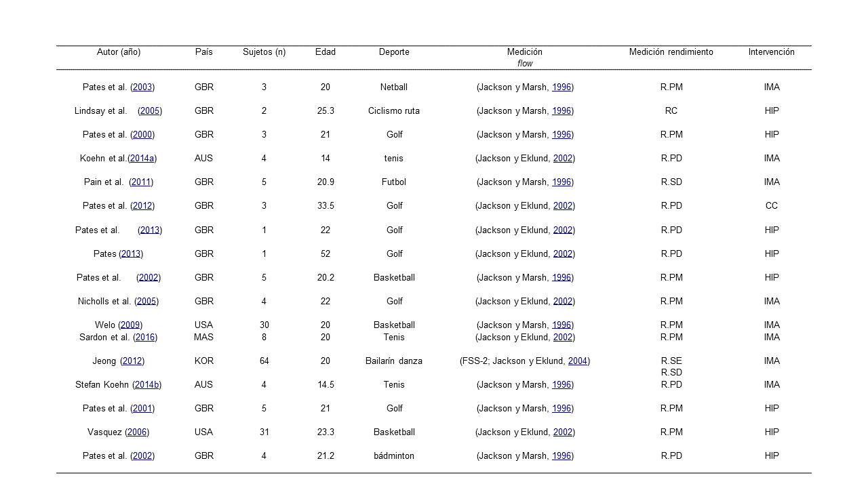Image resolution: width=868 pixels, height=488 pixels.
Task: Click the 2005 link next to Lindsay et al.
Action: pyautogui.click(x=150, y=111)
